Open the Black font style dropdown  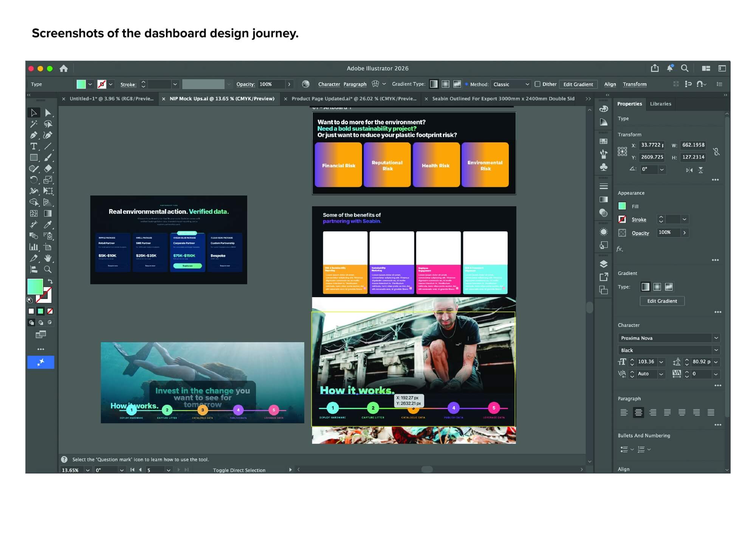716,350
